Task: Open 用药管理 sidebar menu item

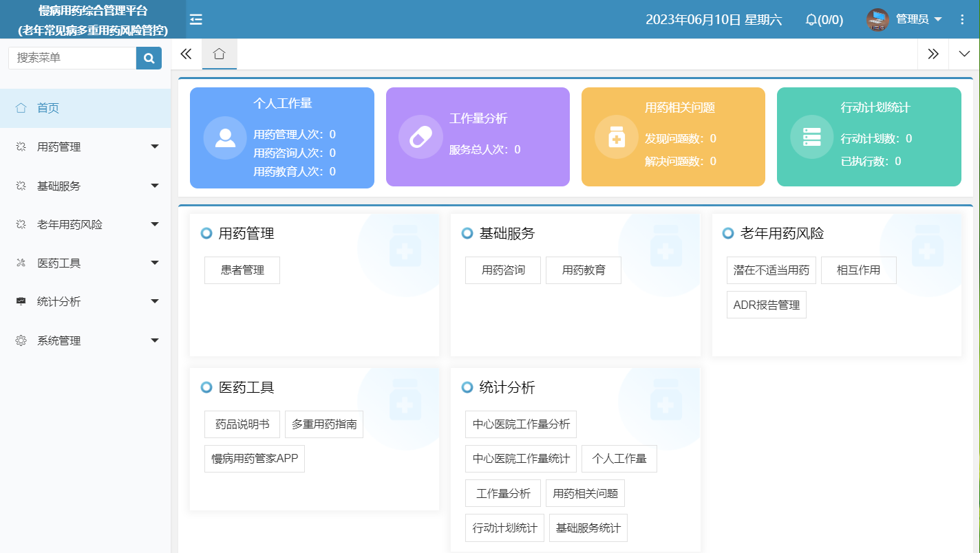Action: [85, 147]
